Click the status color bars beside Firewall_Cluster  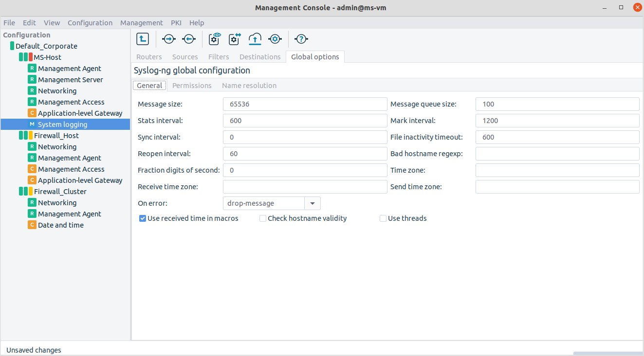26,191
